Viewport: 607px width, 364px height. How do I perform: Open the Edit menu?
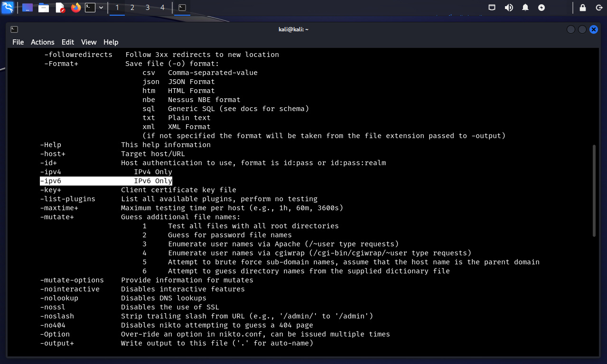coord(68,42)
